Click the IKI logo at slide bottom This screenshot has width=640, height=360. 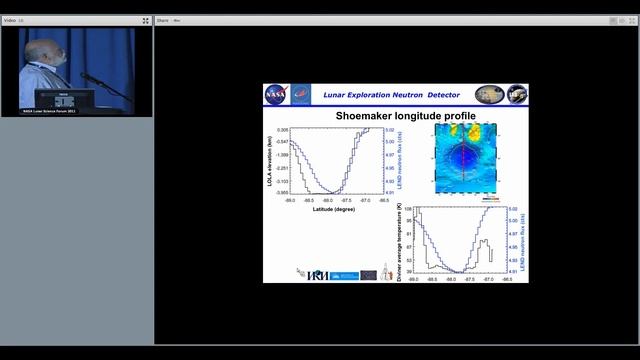(x=317, y=276)
